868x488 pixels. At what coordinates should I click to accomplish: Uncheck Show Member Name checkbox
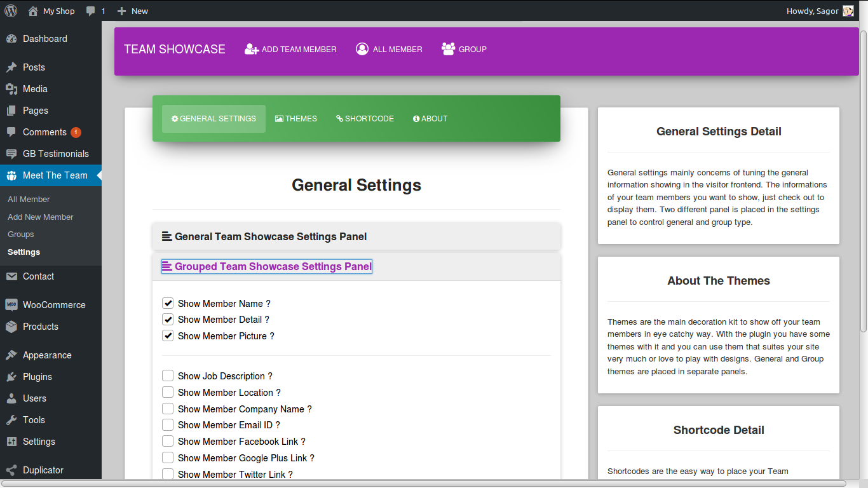[x=168, y=303]
